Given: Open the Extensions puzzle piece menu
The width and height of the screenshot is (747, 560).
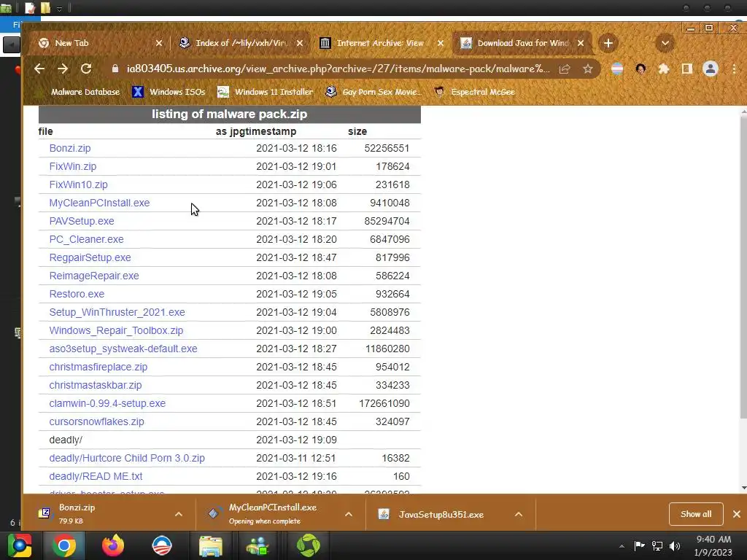Looking at the screenshot, I should (x=664, y=69).
